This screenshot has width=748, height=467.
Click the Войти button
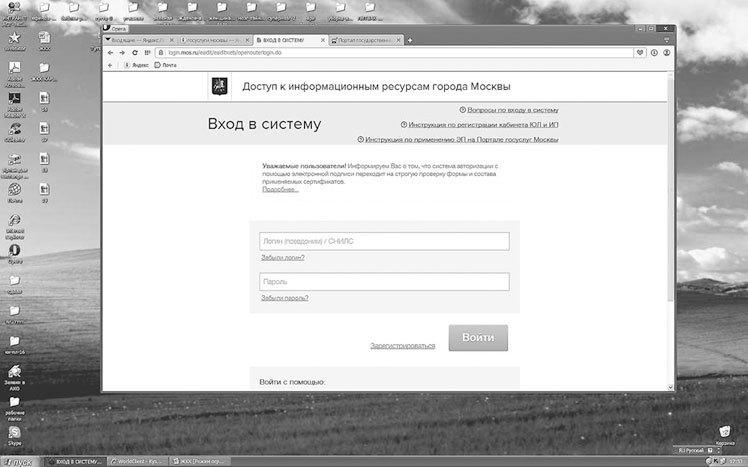tap(478, 338)
